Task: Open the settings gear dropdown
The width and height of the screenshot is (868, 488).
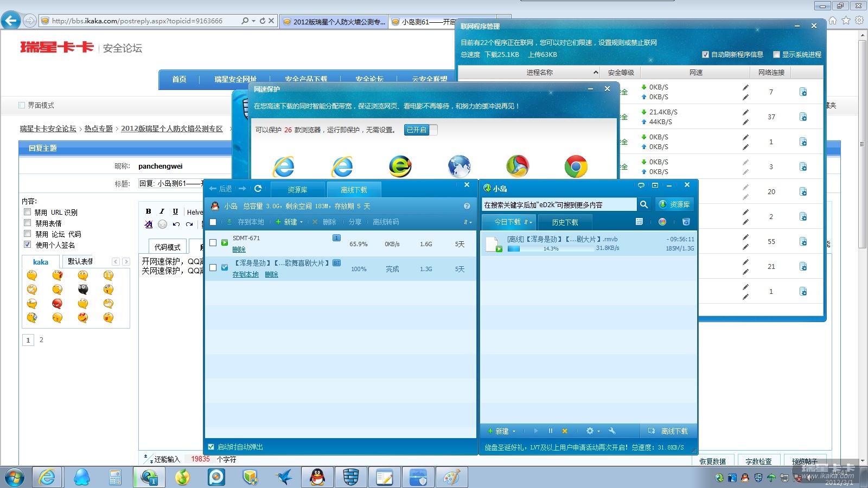Action: tap(592, 431)
